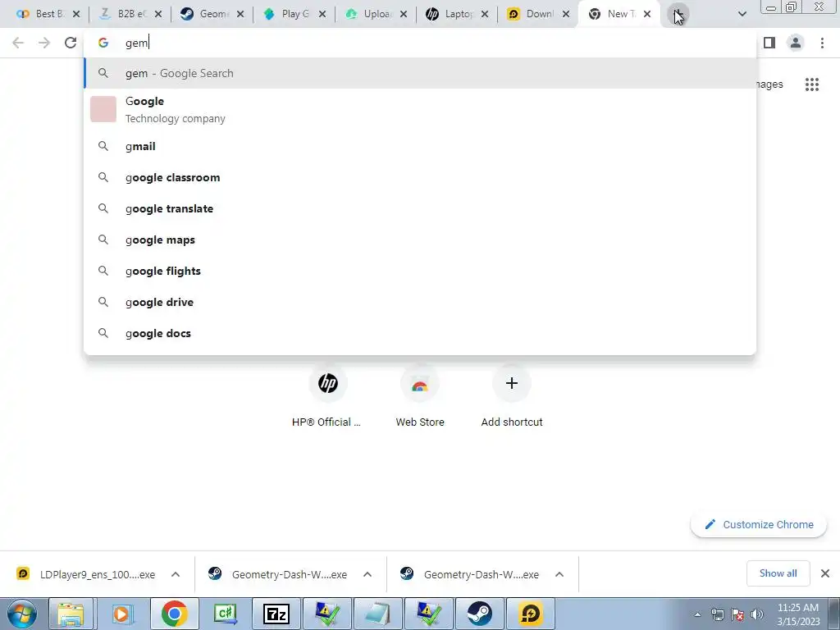Open the Steam taskbar icon
Viewport: 840px width, 630px height.
(x=479, y=614)
